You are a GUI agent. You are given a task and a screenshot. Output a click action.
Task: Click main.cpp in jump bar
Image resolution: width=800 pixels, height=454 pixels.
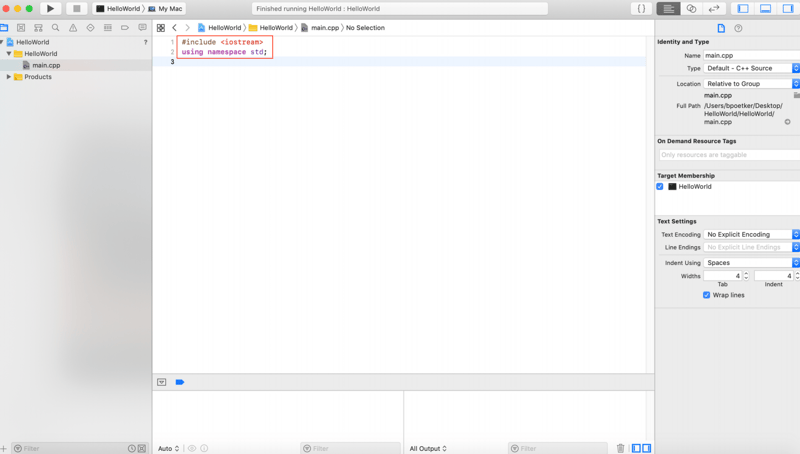pos(320,28)
